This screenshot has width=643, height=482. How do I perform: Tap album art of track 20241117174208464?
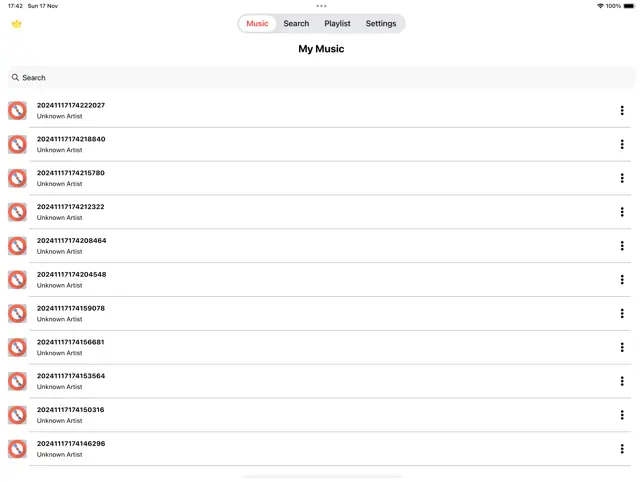tap(17, 246)
